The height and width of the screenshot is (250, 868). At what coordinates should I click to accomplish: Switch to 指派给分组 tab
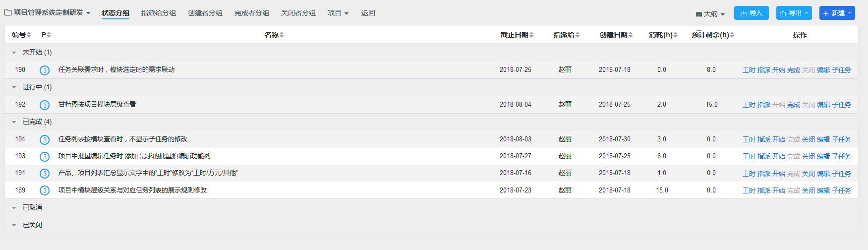click(x=159, y=13)
